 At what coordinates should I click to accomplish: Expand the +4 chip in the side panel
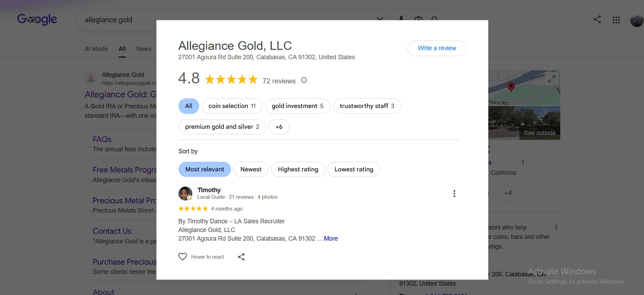507,193
